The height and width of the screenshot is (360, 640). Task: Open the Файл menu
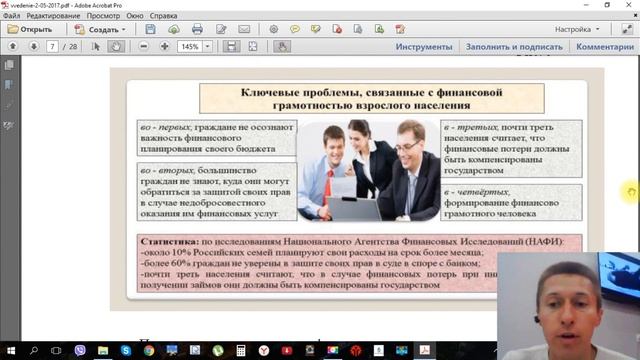(x=12, y=16)
